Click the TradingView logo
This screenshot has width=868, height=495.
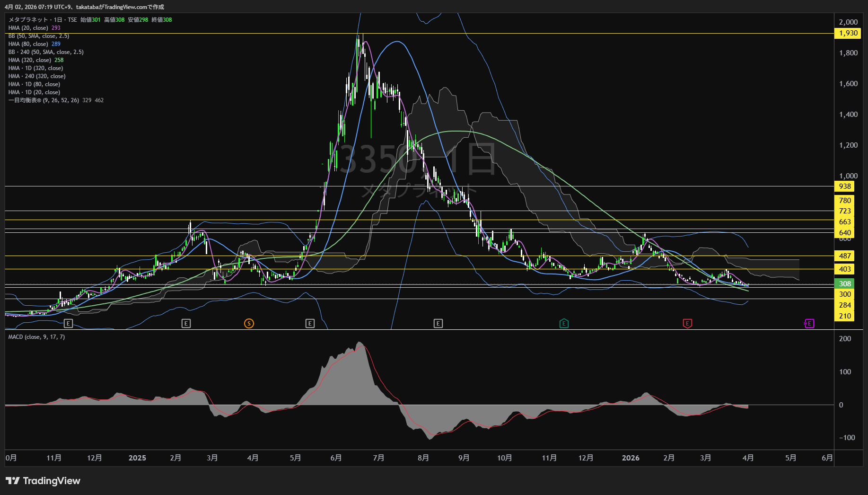(x=43, y=481)
